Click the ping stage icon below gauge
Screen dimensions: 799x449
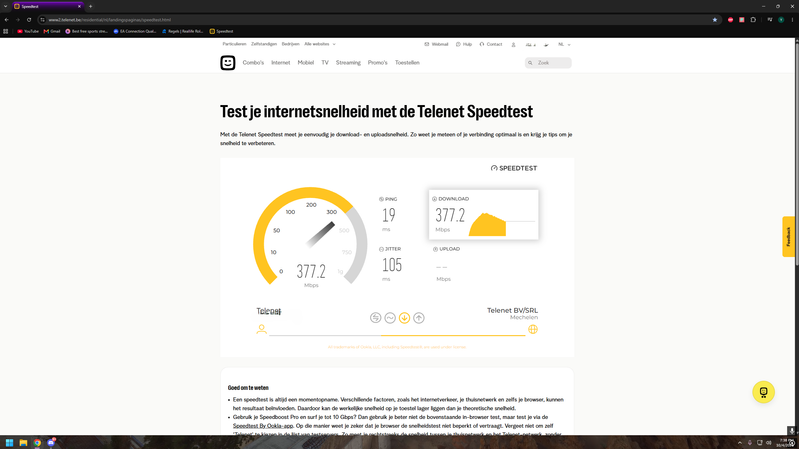pyautogui.click(x=376, y=318)
